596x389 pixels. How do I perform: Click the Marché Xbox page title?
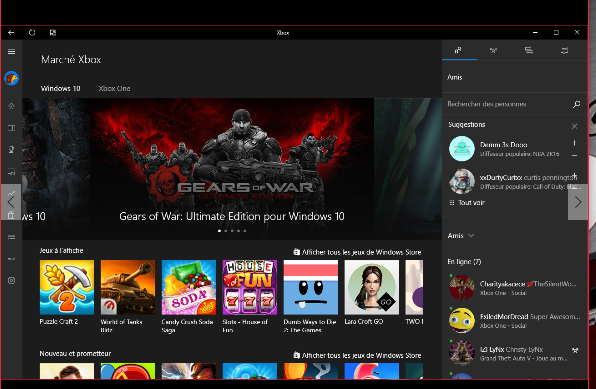(71, 60)
